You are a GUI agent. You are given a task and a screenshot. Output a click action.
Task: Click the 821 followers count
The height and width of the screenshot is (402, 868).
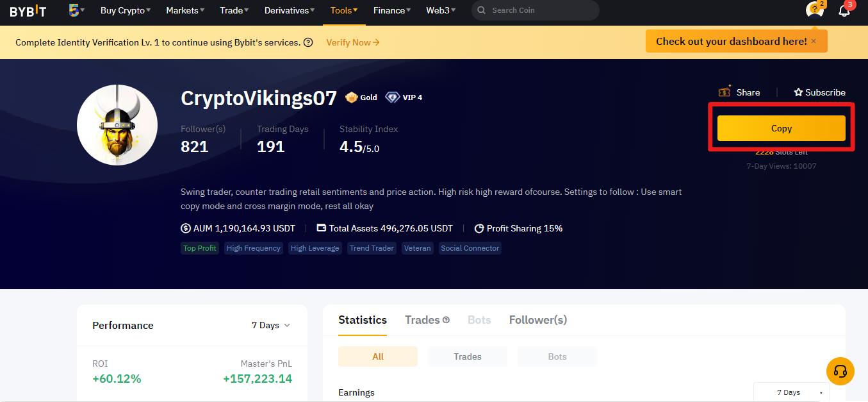pyautogui.click(x=195, y=147)
